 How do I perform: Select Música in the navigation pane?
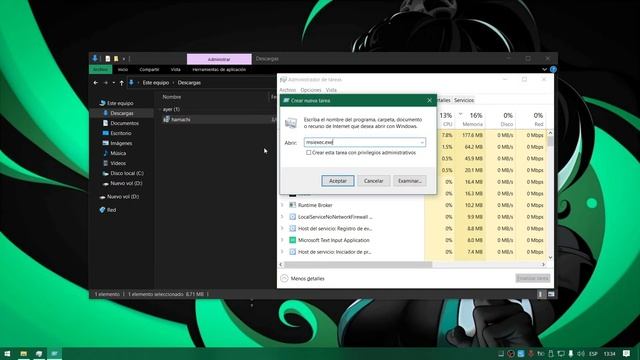click(118, 153)
